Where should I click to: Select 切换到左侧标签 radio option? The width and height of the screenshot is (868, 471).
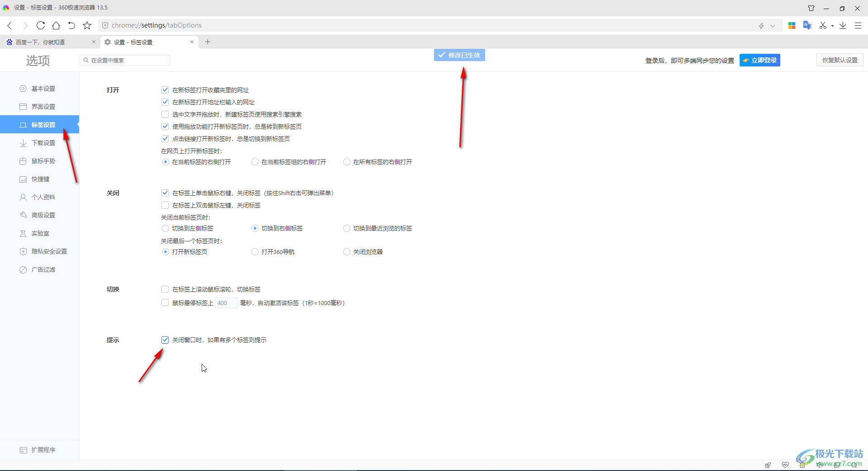[165, 228]
